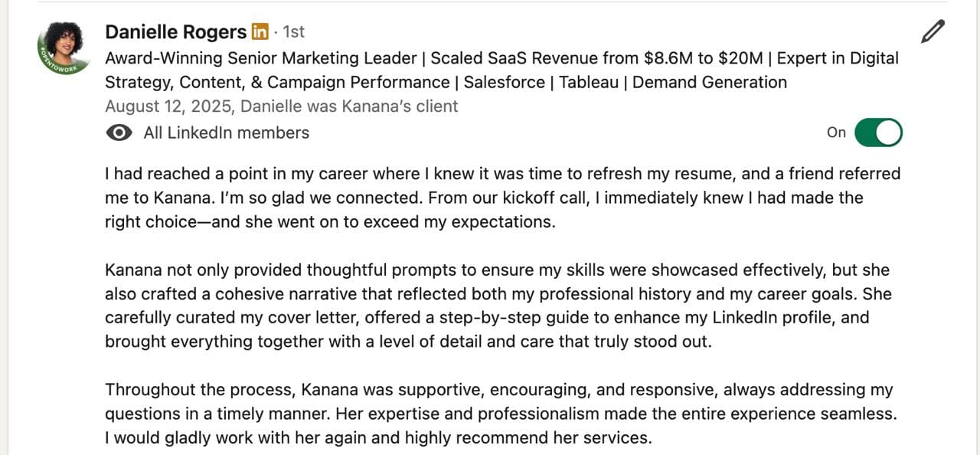Click the 'On' label next to the switch

click(836, 133)
